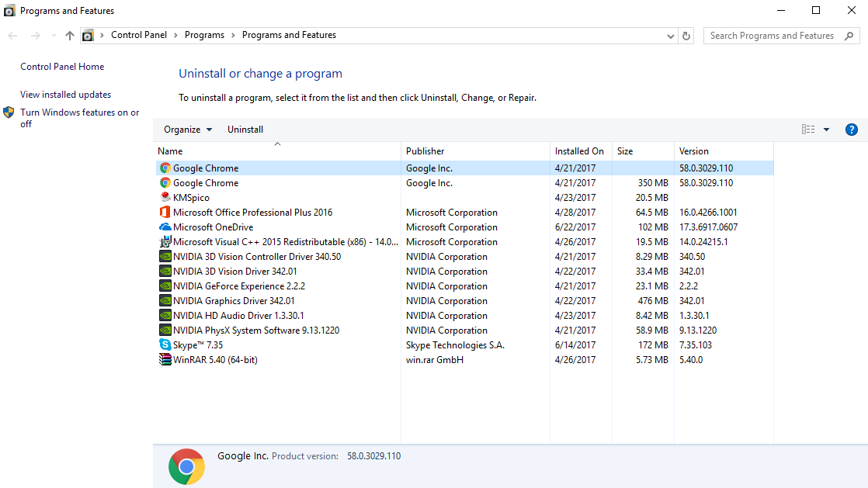This screenshot has width=868, height=488.
Task: Click the 476 MB size cell
Action: coord(653,301)
